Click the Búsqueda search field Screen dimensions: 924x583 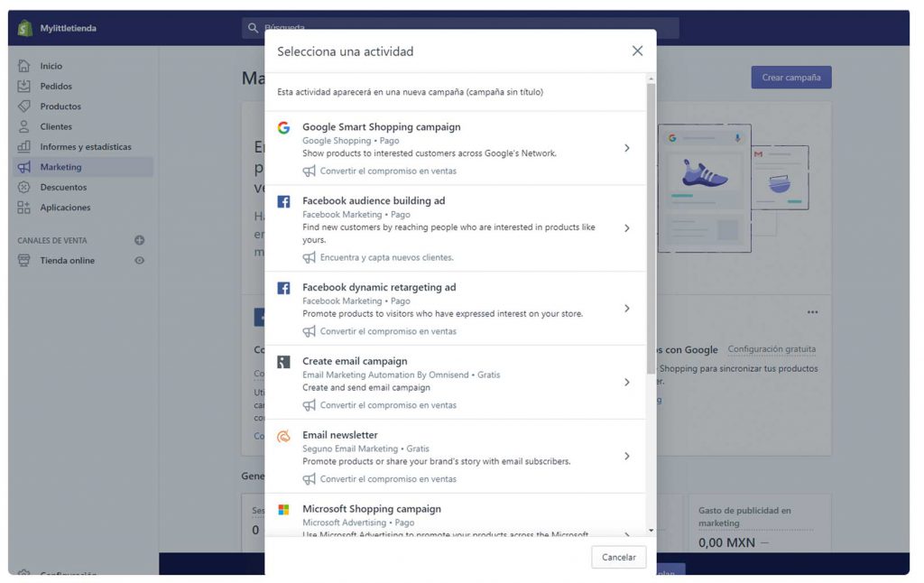pyautogui.click(x=459, y=28)
